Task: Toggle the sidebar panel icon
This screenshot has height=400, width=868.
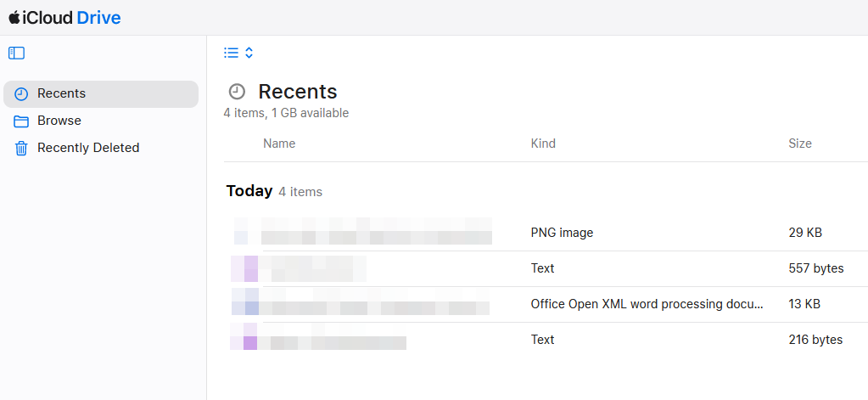Action: (17, 53)
